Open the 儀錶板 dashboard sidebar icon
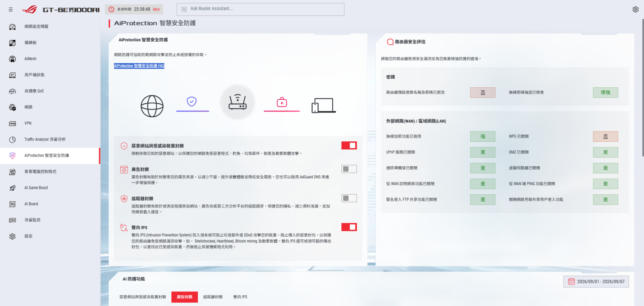Viewport: 644px width, 306px height. [x=12, y=43]
